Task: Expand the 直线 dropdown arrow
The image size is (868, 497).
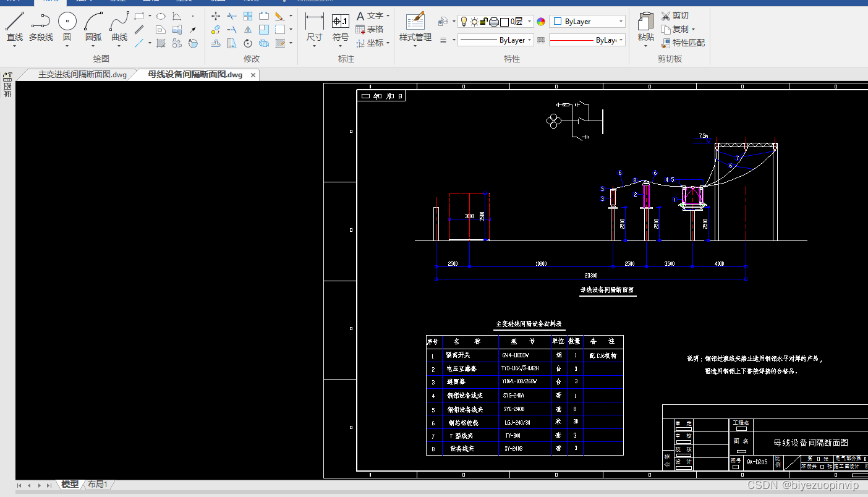Action: [15, 46]
